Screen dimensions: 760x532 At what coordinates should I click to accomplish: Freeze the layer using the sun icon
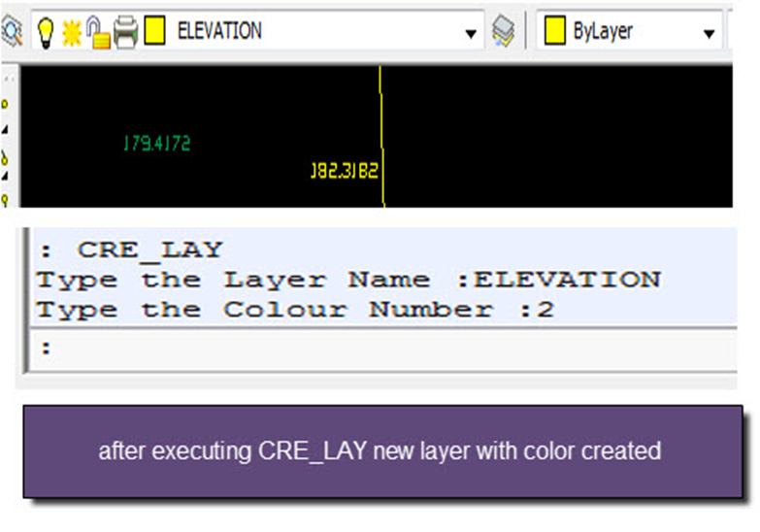click(71, 32)
